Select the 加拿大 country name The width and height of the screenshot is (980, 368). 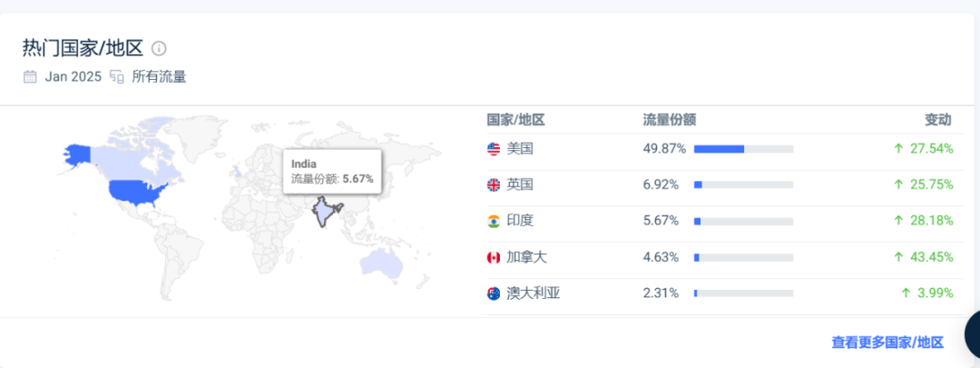click(x=527, y=257)
